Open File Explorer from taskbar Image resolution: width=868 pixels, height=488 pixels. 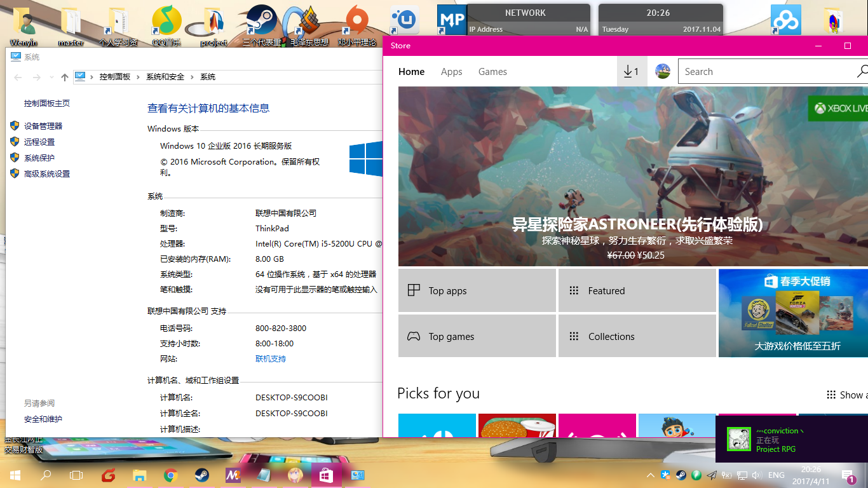click(x=140, y=475)
